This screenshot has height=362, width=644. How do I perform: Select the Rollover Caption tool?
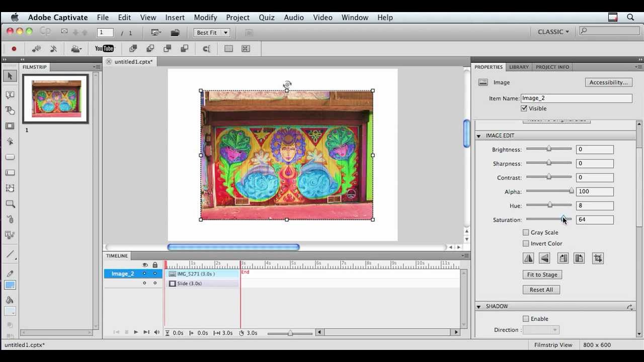10,110
